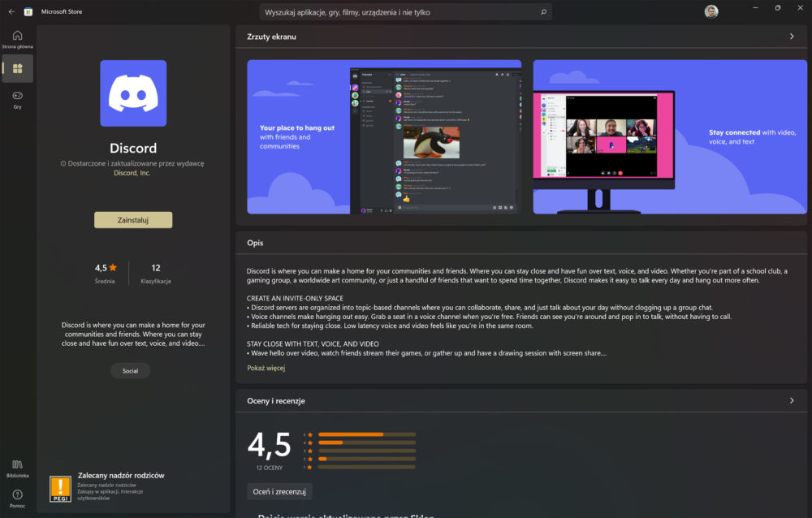Viewport: 812px width, 518px height.
Task: Click the Microsoft Store logo icon
Action: [28, 11]
